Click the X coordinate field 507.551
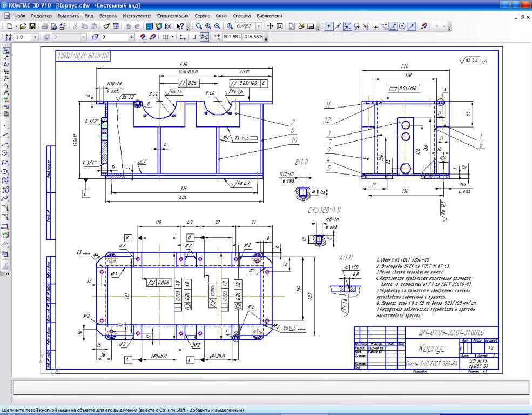This screenshot has width=532, height=415. (232, 37)
